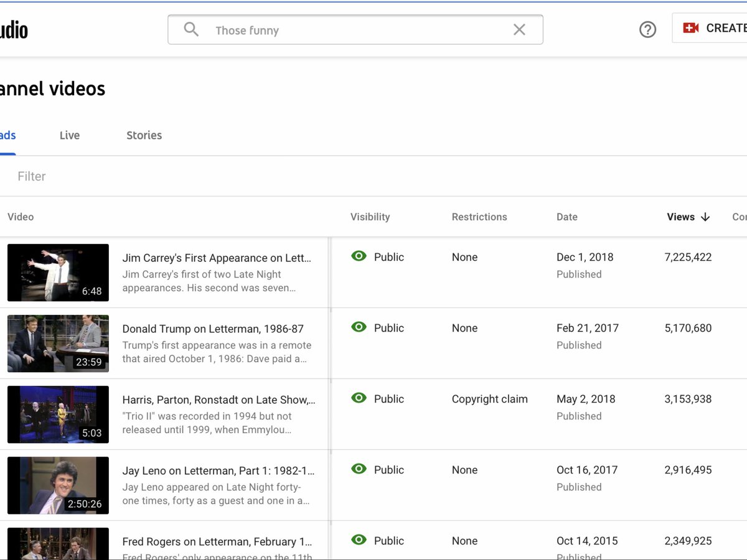Click view count 2,349,925
The image size is (747, 560).
[x=688, y=541]
